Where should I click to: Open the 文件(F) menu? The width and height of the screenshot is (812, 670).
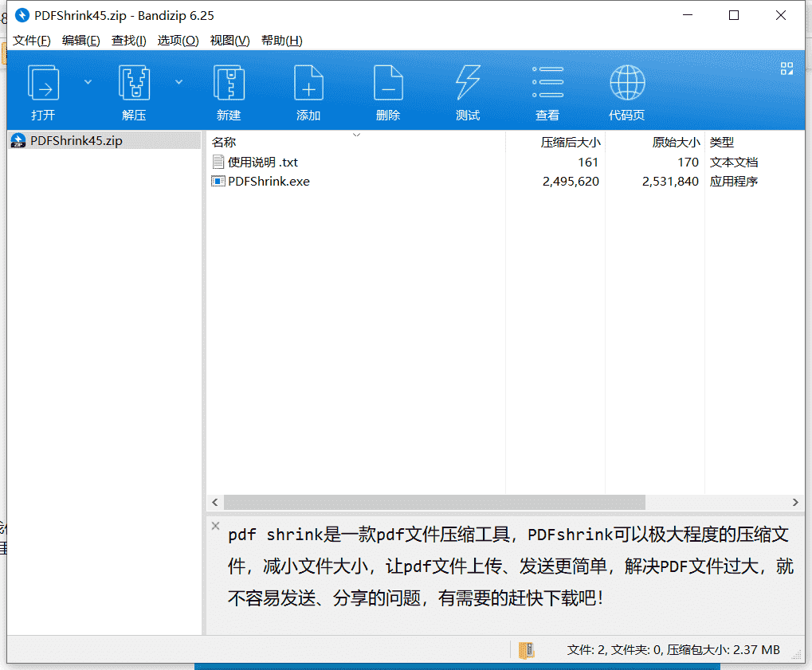coord(32,41)
